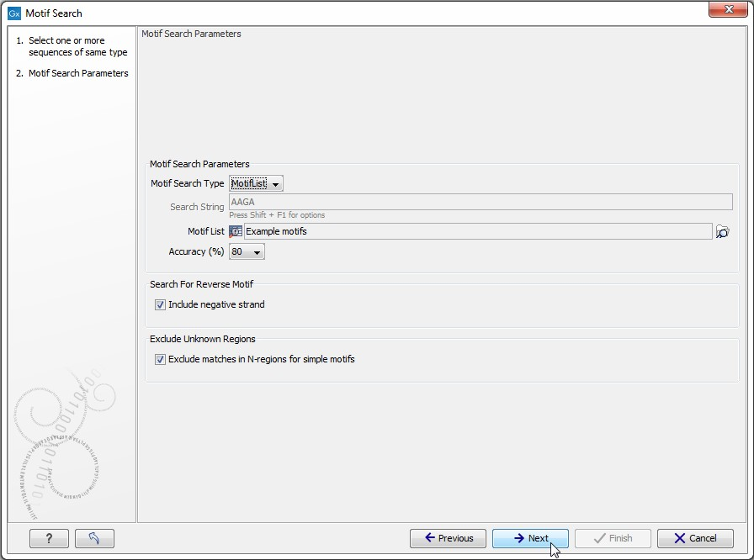Open help via the question mark icon
754x560 pixels.
point(49,538)
